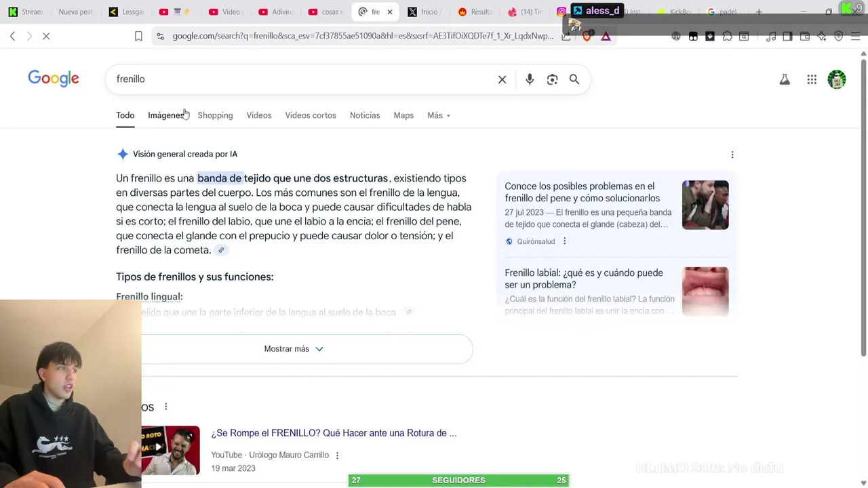The image size is (868, 488).
Task: Open the browser hamburger menu
Action: point(855,36)
